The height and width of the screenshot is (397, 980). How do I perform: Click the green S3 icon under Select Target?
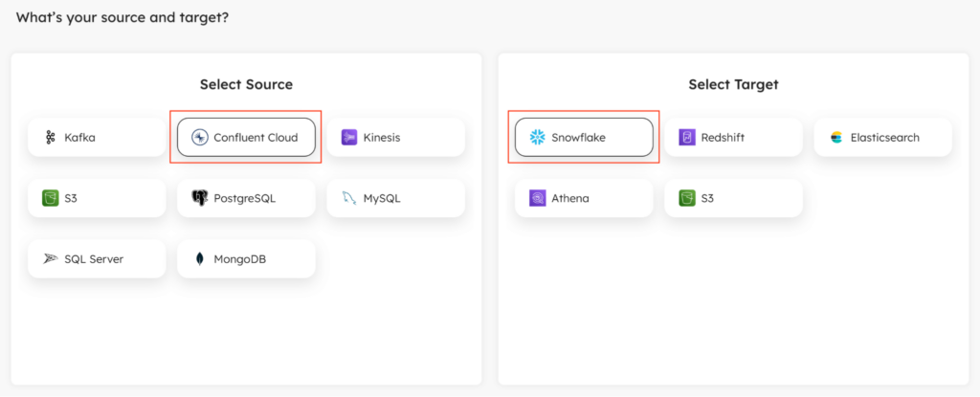click(687, 198)
